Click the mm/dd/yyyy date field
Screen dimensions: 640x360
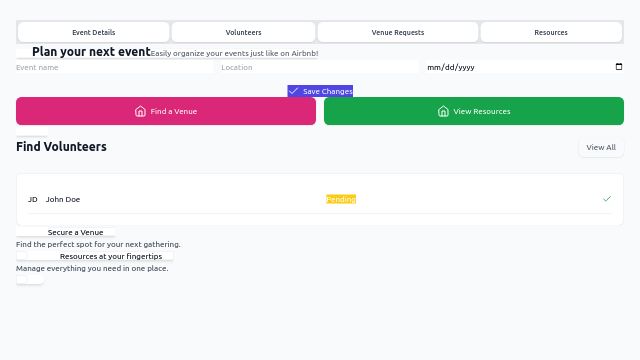(x=525, y=67)
